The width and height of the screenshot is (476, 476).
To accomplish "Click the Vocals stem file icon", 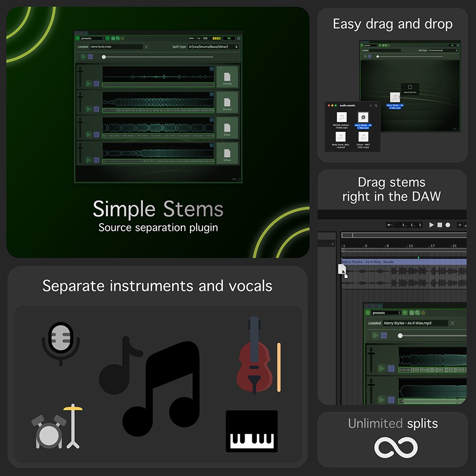I will tap(227, 77).
